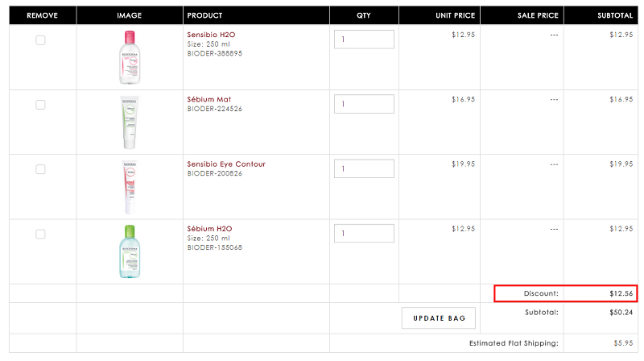
Task: Click the Estimated Flat Shipping label
Action: coord(514,343)
